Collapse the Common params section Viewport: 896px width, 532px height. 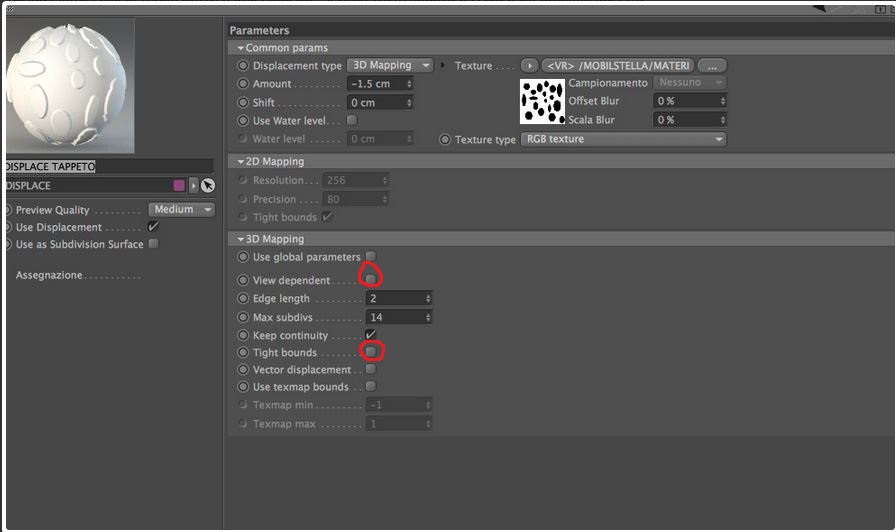(241, 48)
